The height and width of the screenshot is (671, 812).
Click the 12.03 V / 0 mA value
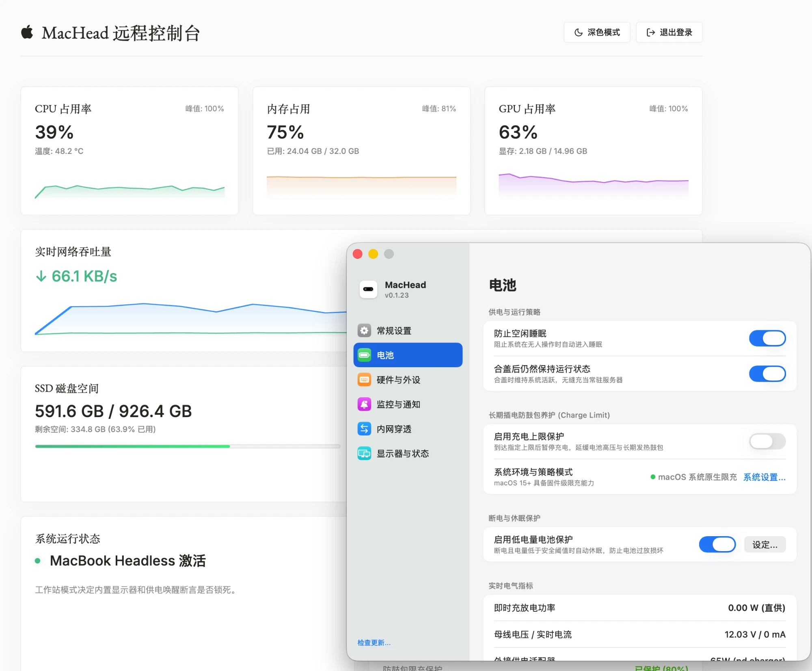click(x=755, y=634)
